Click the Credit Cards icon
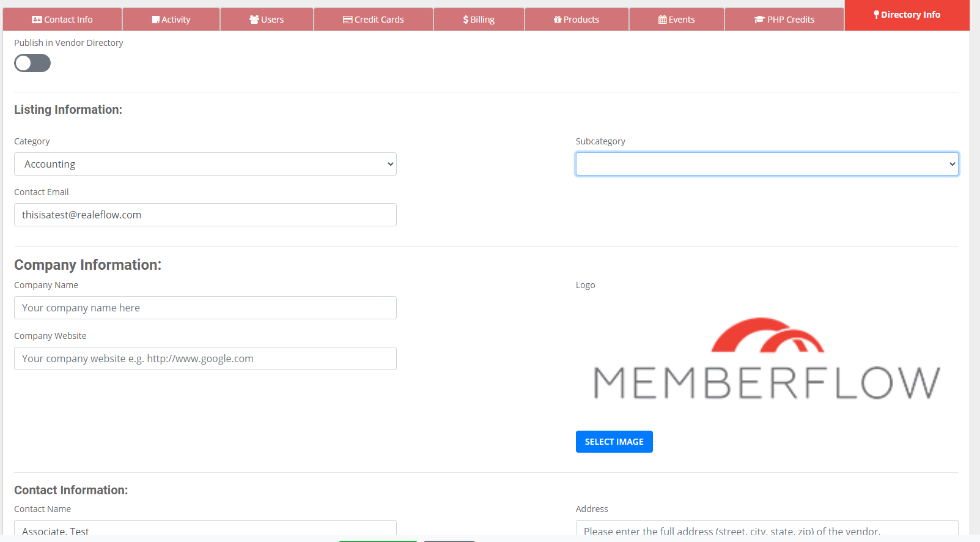Screen dimensions: 980x542 347,20
